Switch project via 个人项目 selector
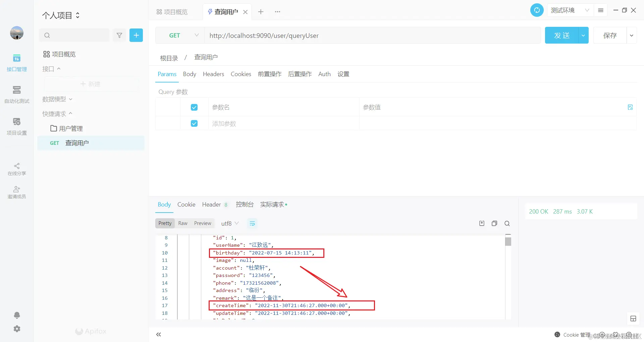The height and width of the screenshot is (342, 644). tap(61, 15)
